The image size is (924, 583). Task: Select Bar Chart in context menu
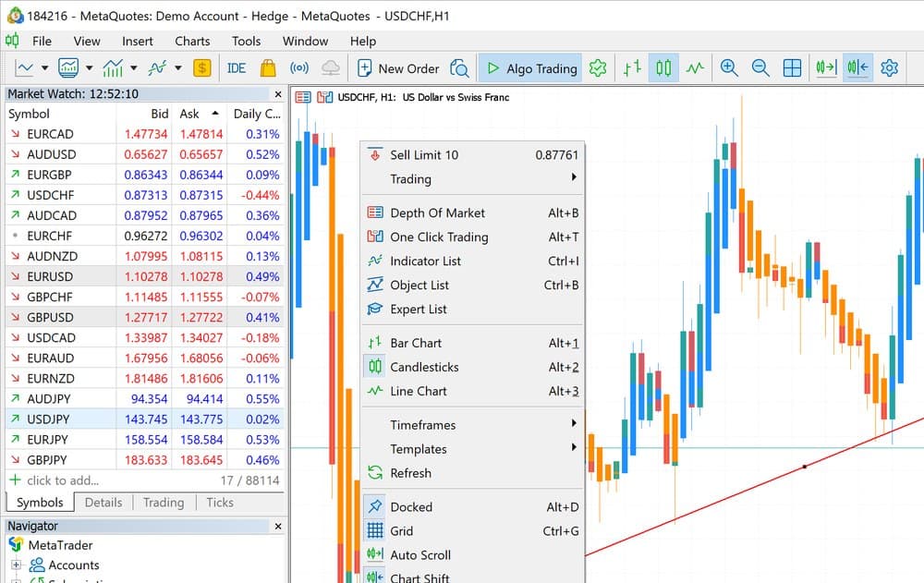pyautogui.click(x=472, y=343)
